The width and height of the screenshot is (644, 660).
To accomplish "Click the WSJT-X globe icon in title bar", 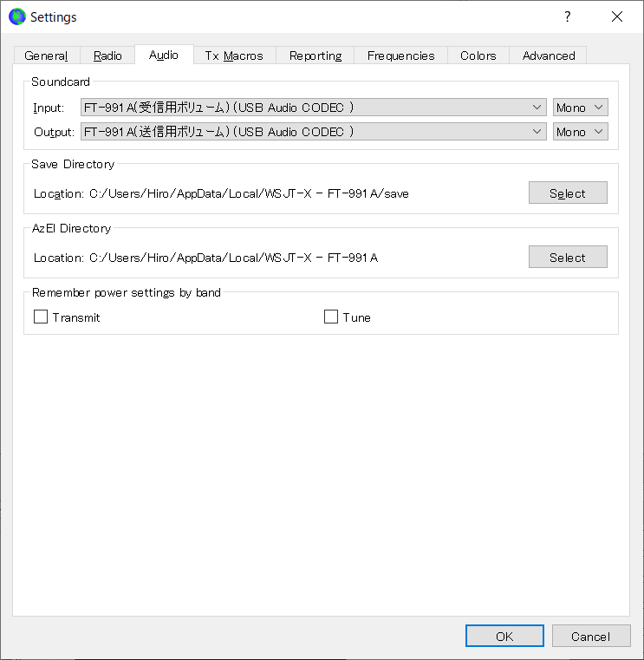I will [16, 16].
